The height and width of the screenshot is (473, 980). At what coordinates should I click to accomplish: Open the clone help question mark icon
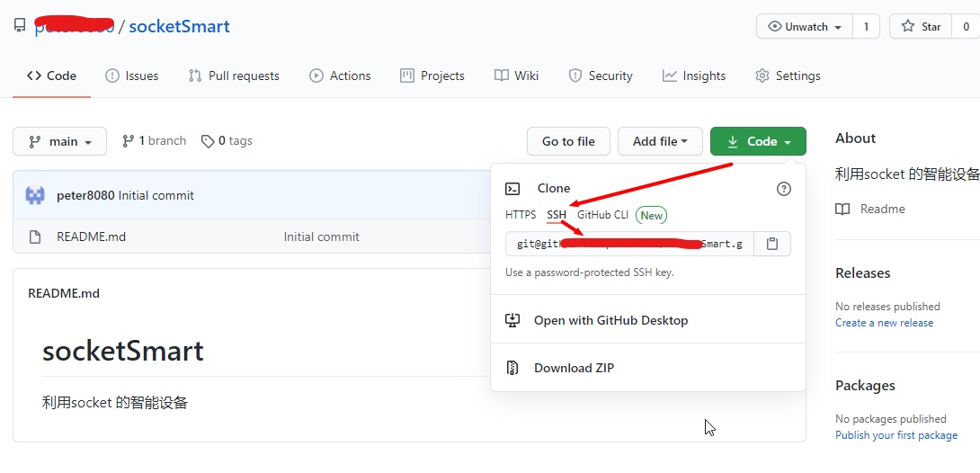(x=784, y=189)
